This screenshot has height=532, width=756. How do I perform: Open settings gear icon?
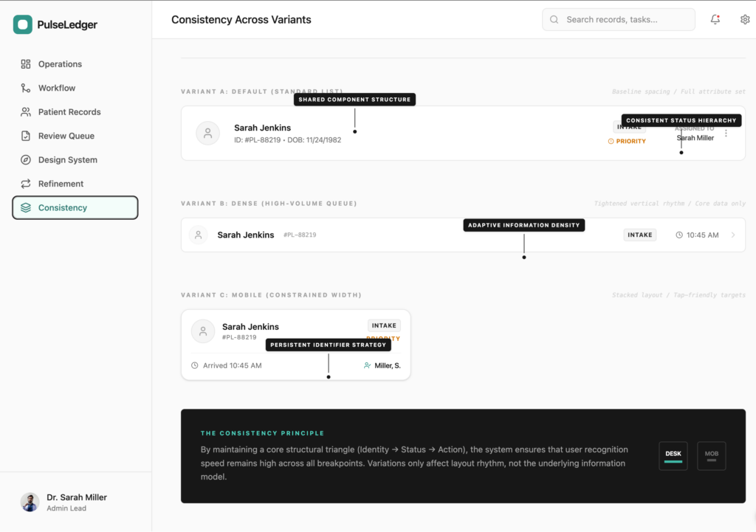[745, 19]
